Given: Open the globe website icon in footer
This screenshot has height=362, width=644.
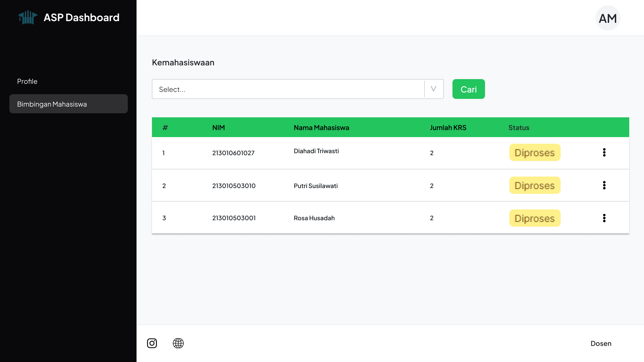Looking at the screenshot, I should click(x=178, y=343).
